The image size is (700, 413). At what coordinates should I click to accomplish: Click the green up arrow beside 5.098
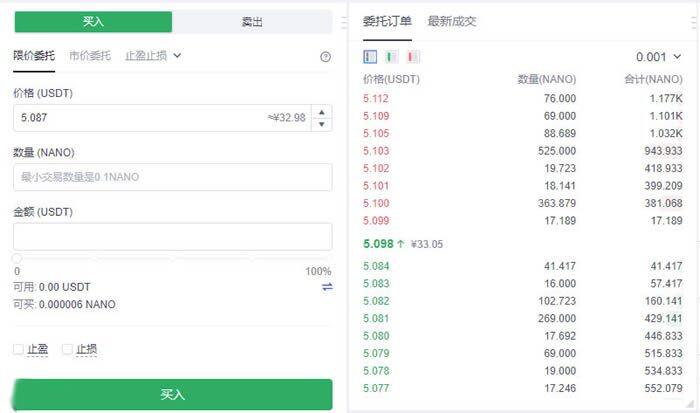400,243
